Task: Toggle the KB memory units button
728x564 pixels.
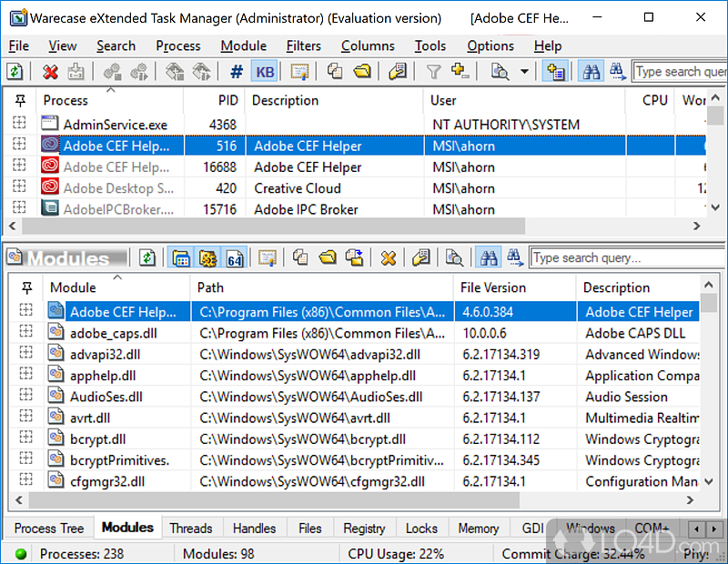Action: pos(265,72)
